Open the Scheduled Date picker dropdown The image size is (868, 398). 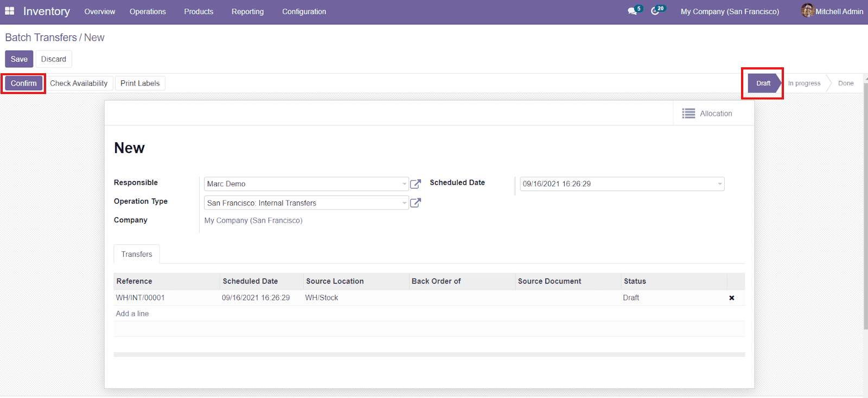pyautogui.click(x=720, y=184)
